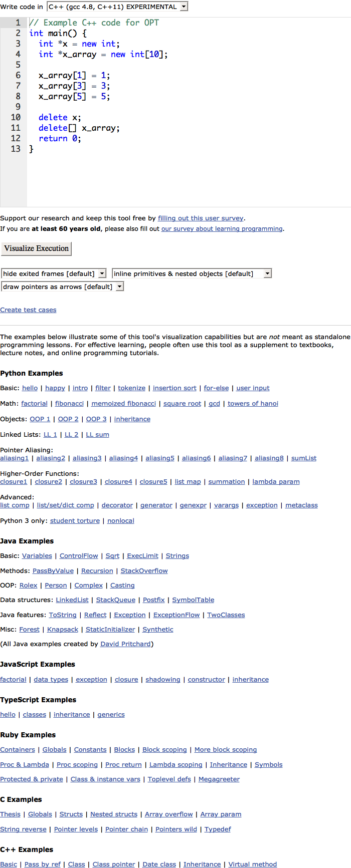
Task: Open the JavaScript 'shadowing' example
Action: coord(162,680)
